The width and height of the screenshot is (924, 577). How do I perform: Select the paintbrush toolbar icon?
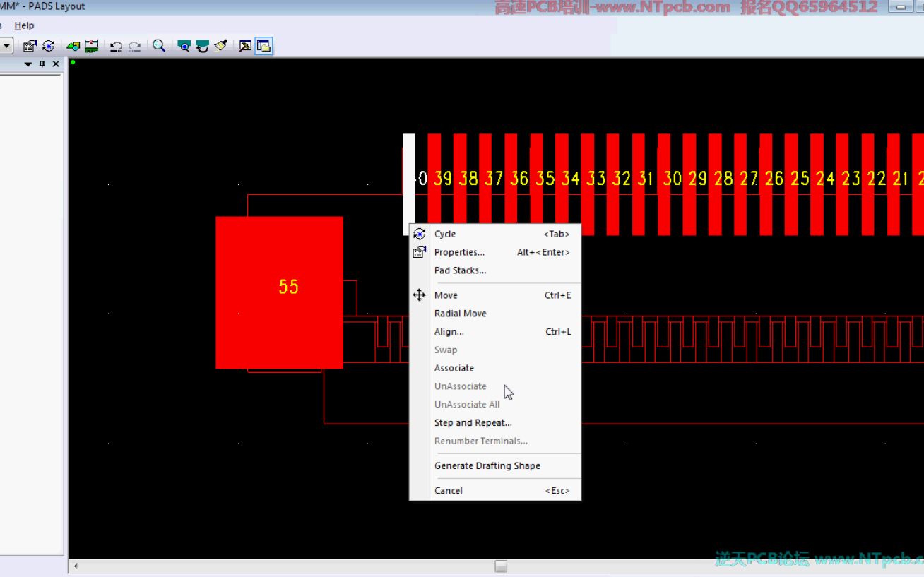[220, 45]
